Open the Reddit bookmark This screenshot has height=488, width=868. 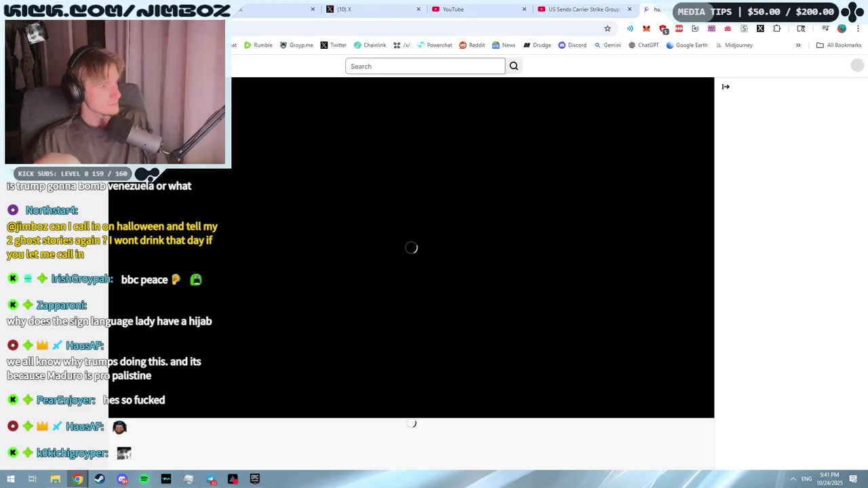pos(472,45)
